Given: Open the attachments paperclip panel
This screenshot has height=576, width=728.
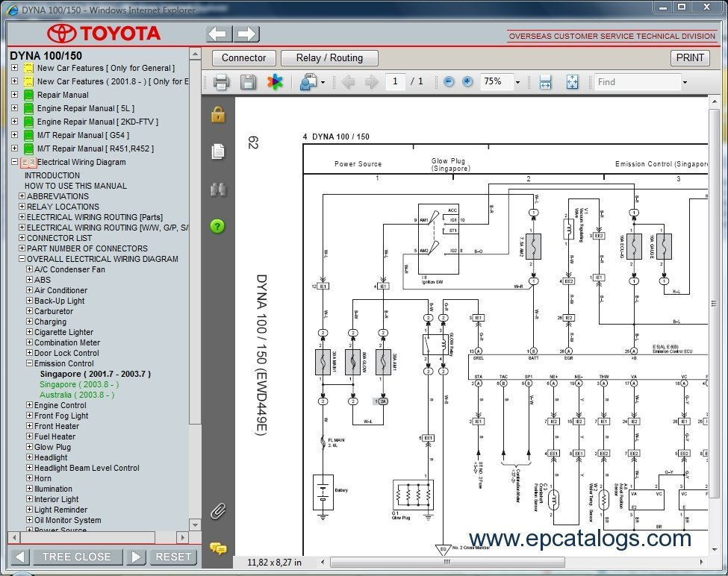Looking at the screenshot, I should 218,511.
